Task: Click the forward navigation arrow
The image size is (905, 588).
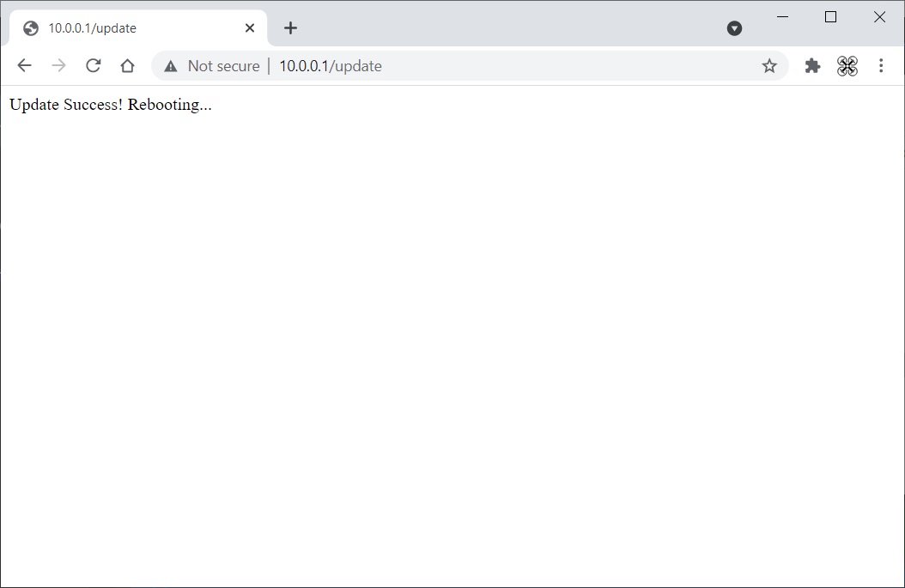Action: (58, 66)
